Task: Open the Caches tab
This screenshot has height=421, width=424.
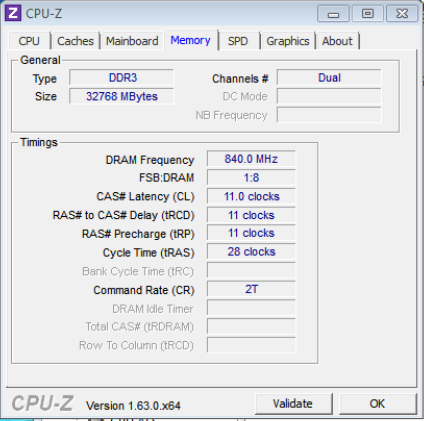Action: [x=75, y=41]
